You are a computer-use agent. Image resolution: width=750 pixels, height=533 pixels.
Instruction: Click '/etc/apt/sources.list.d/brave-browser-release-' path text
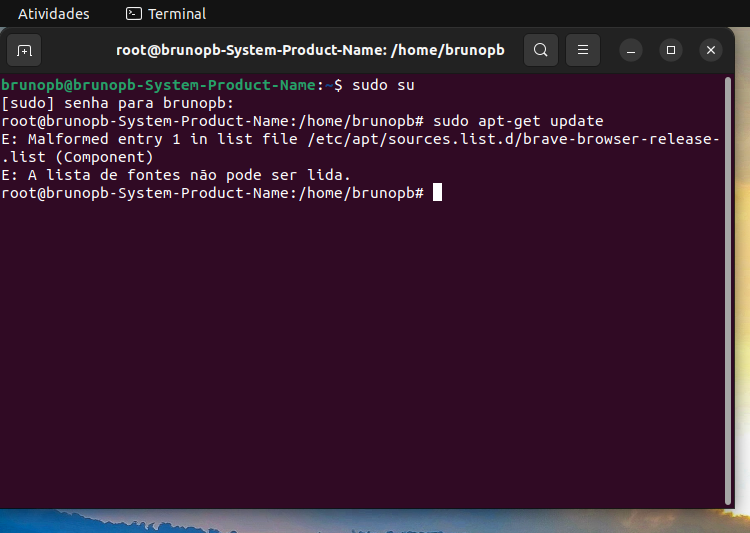(x=514, y=139)
